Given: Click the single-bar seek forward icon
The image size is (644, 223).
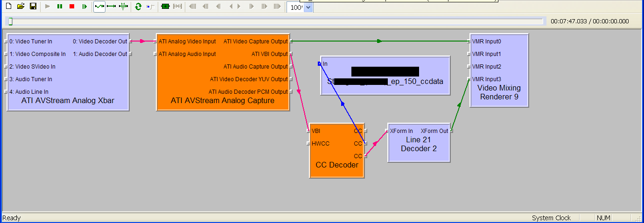Looking at the screenshot, I should click(252, 7).
